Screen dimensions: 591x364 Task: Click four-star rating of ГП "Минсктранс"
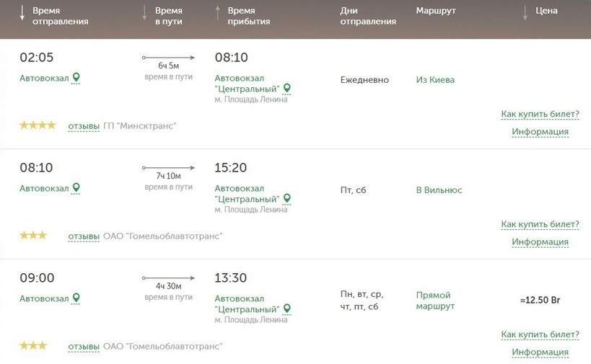click(38, 125)
